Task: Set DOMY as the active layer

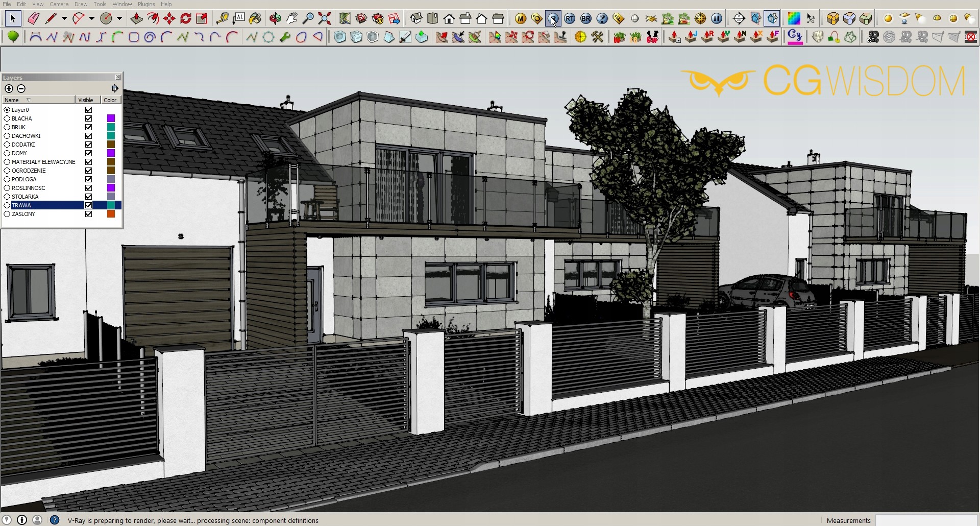Action: coord(7,153)
